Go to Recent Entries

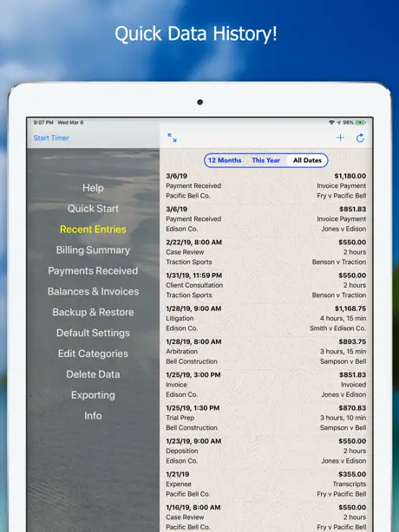pyautogui.click(x=93, y=229)
